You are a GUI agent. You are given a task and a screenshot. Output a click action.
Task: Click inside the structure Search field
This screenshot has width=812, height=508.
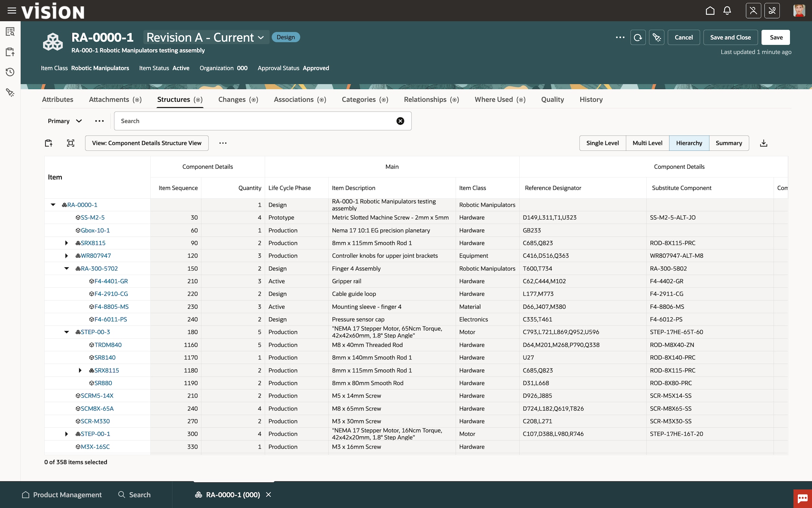(x=255, y=121)
